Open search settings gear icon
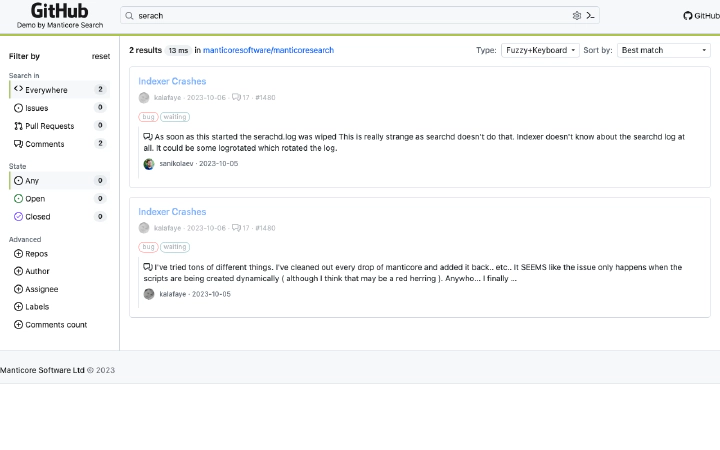 click(577, 16)
